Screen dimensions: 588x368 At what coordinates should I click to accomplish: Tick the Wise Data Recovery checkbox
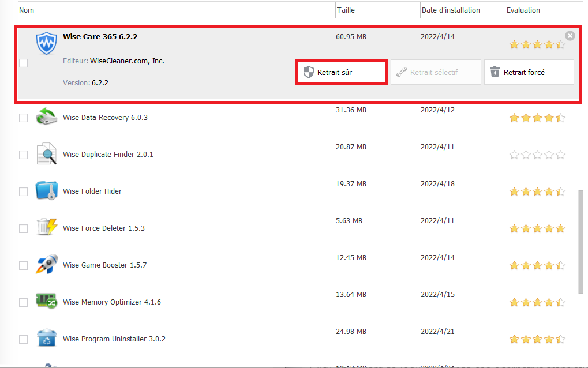click(23, 118)
